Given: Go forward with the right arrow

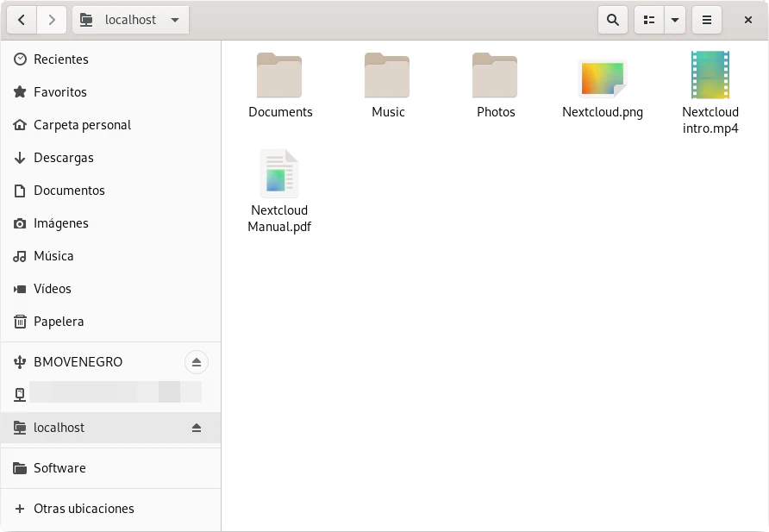Looking at the screenshot, I should point(52,20).
